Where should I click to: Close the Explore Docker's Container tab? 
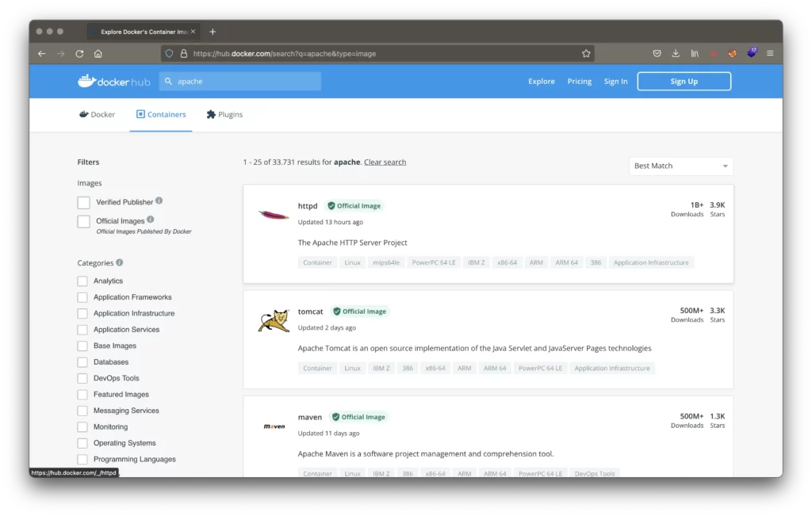193,32
